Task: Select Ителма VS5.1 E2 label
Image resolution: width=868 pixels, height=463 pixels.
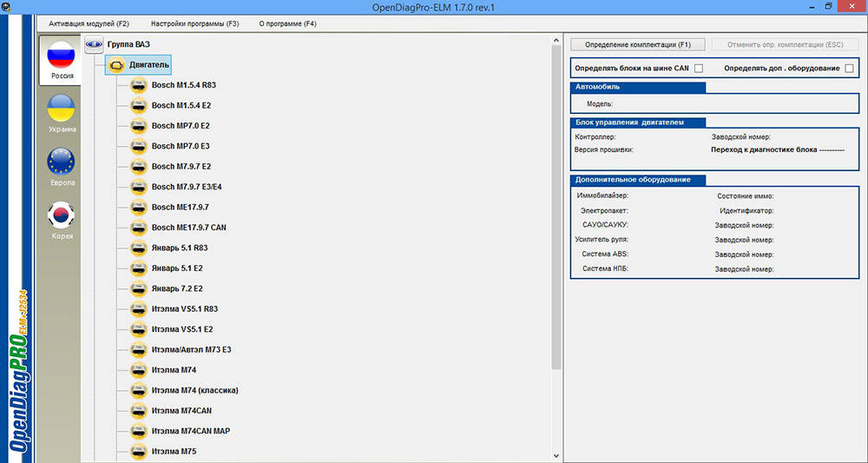Action: pos(182,329)
